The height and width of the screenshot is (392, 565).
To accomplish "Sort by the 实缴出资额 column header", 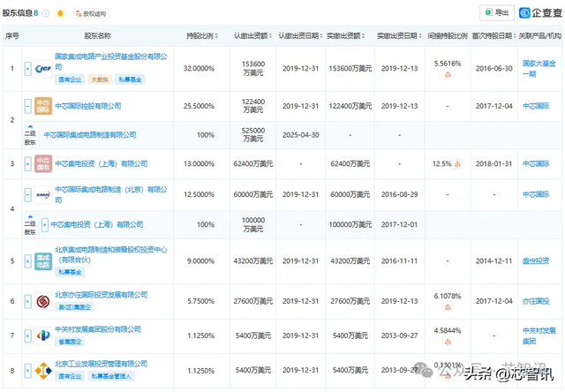I will (x=346, y=35).
